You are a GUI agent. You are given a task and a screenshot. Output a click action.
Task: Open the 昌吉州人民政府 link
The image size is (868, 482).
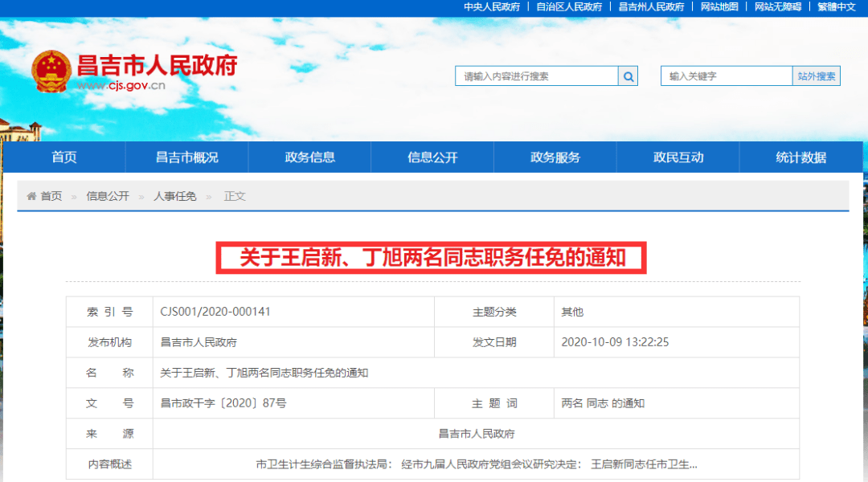click(x=652, y=6)
